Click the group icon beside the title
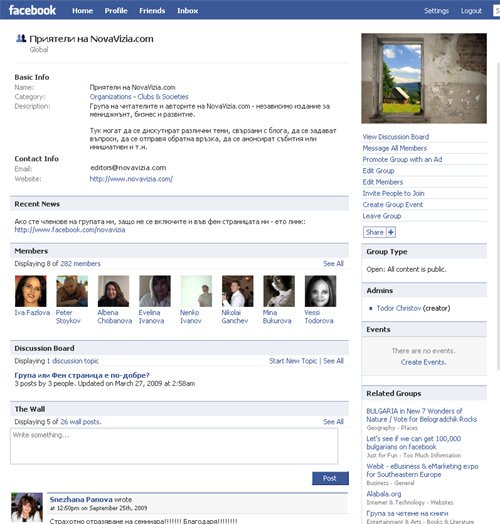The image size is (500, 524). [x=21, y=38]
